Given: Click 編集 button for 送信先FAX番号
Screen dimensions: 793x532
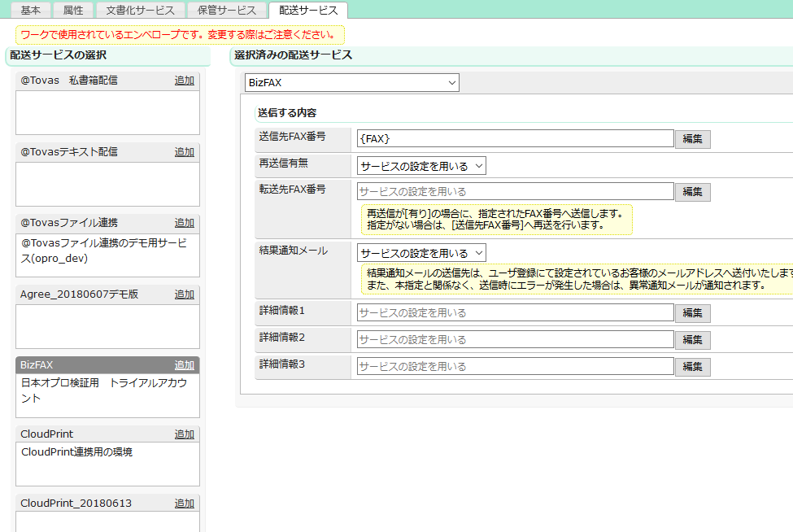Looking at the screenshot, I should [x=692, y=139].
